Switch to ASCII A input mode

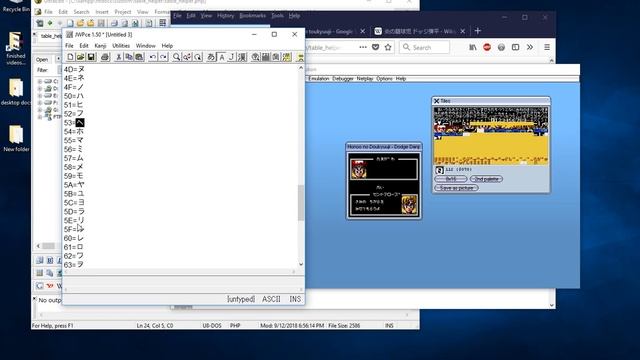(221, 57)
